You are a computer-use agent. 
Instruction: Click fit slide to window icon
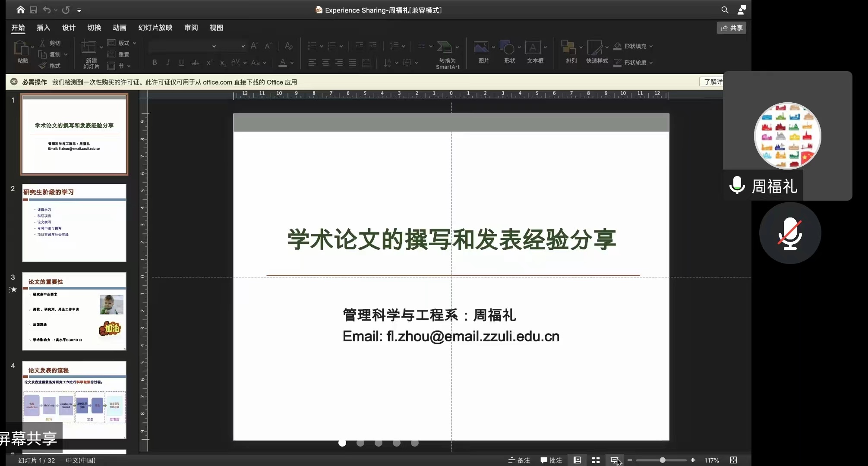(733, 460)
